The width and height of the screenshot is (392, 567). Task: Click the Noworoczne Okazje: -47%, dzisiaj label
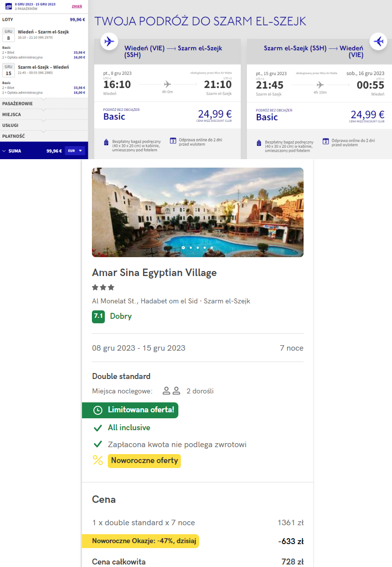click(141, 541)
